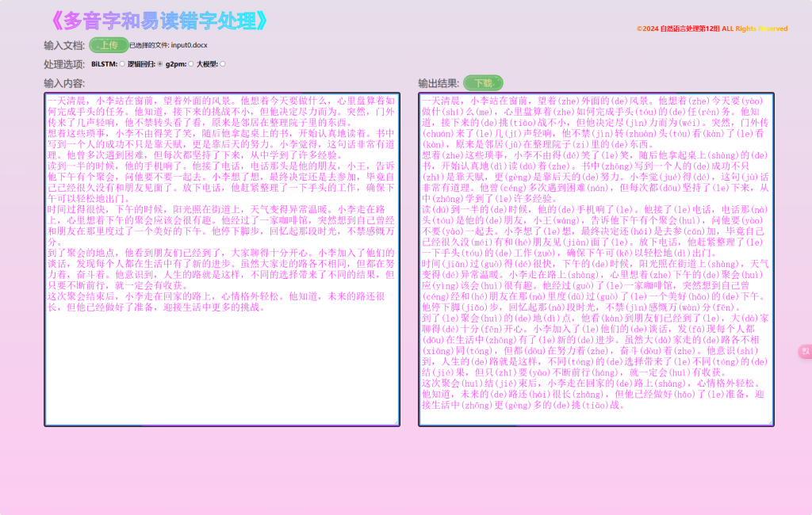Click the resize handle of the input textarea
This screenshot has width=812, height=515.
point(396,422)
